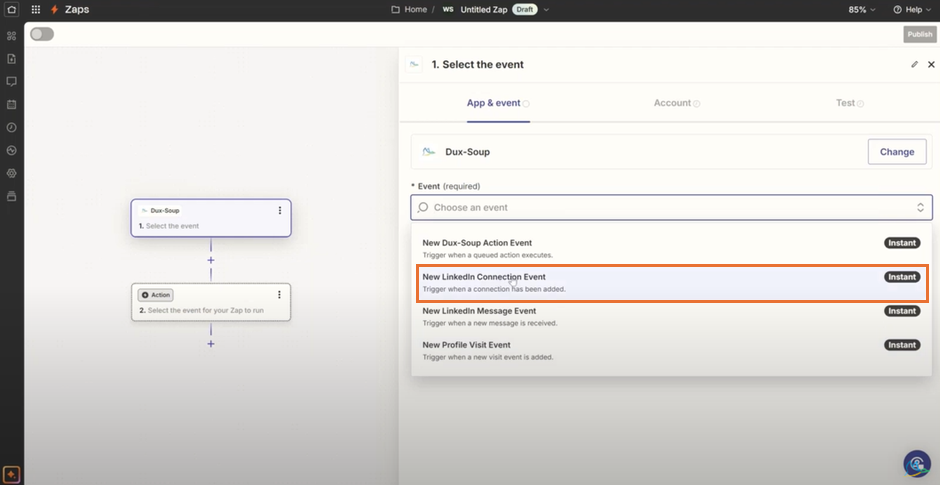Screen dimensions: 940x485
Task: Open the AI copilot sparkle icon
Action: 12,474
